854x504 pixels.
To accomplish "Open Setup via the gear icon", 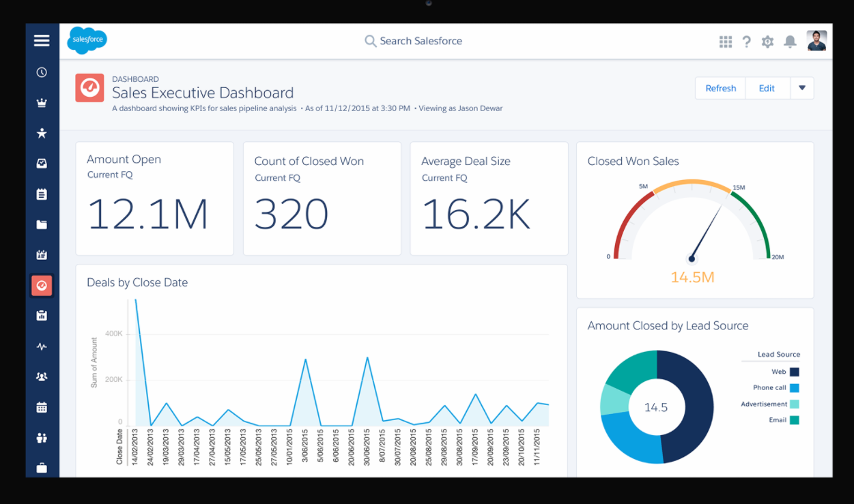I will coord(768,41).
